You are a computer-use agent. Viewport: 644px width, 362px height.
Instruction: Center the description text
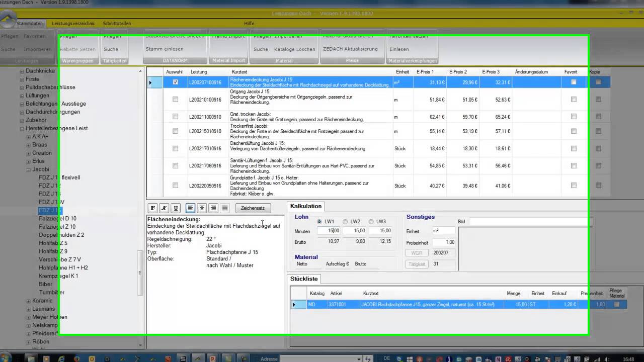click(202, 208)
